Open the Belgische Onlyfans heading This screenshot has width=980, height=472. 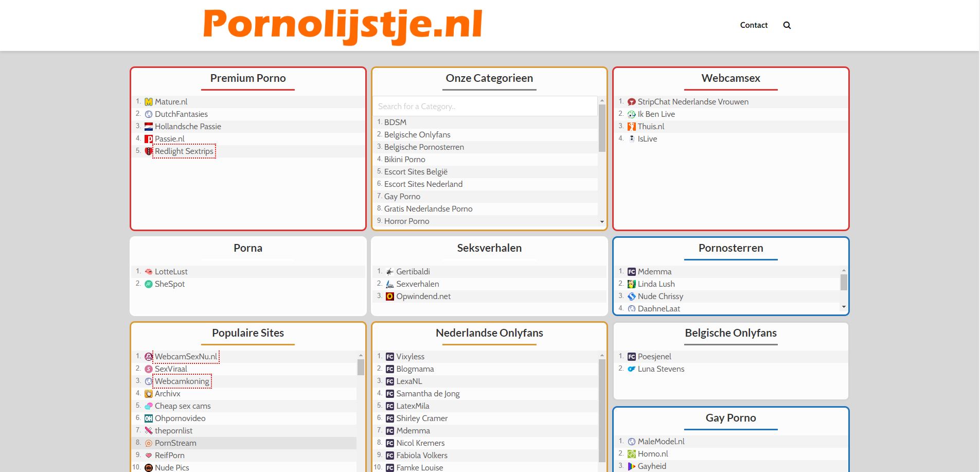(730, 333)
